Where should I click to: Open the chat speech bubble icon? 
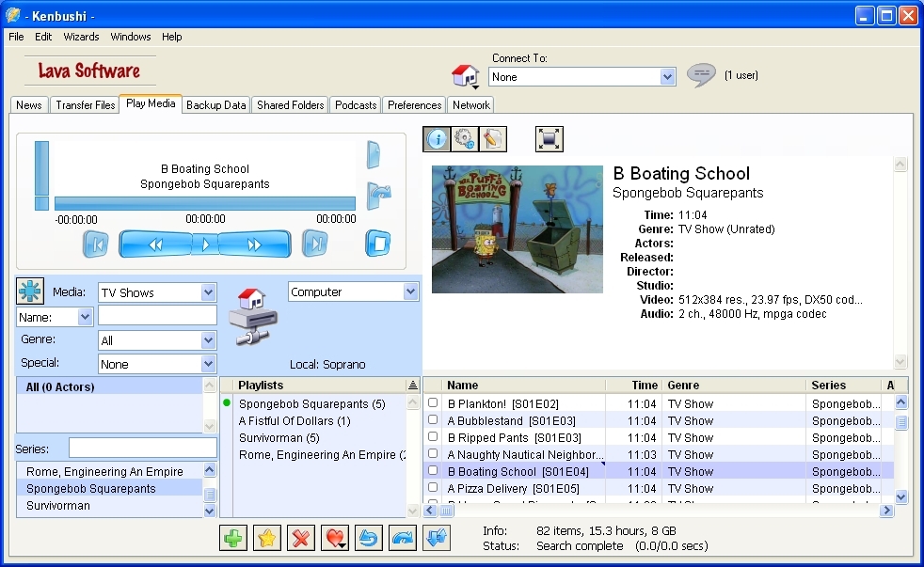tap(701, 75)
